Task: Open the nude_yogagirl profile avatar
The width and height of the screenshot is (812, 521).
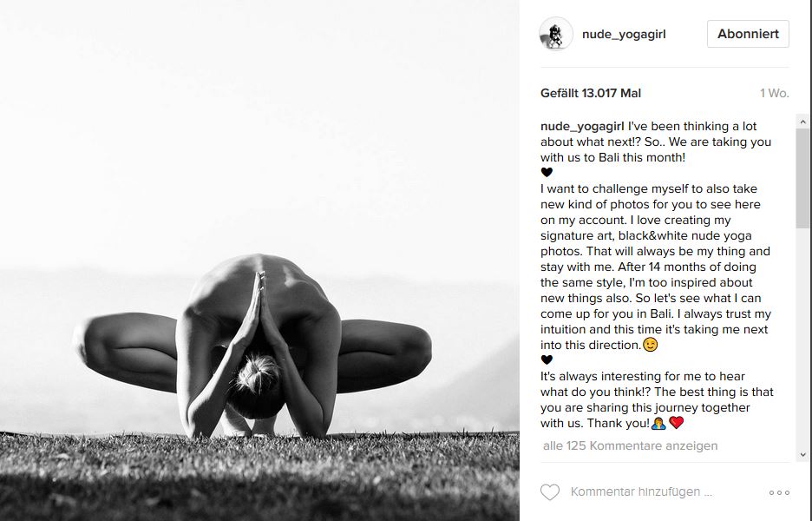Action: (x=556, y=34)
